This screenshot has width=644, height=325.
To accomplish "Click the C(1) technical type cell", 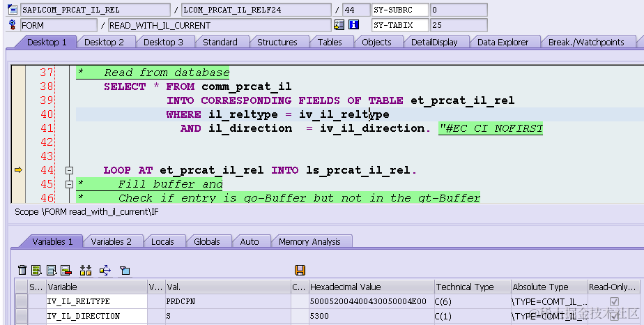I will click(x=473, y=315).
